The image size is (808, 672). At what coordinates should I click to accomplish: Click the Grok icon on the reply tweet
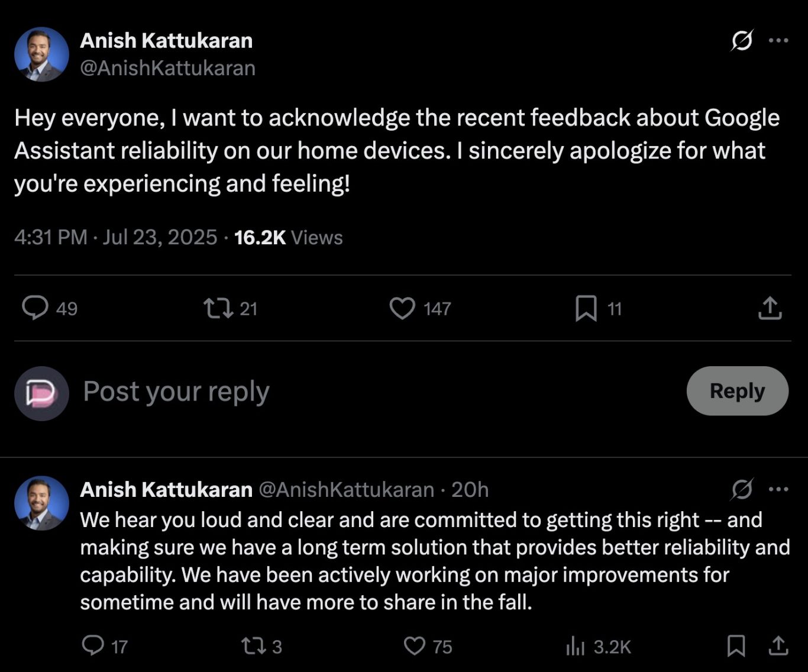[x=742, y=489]
